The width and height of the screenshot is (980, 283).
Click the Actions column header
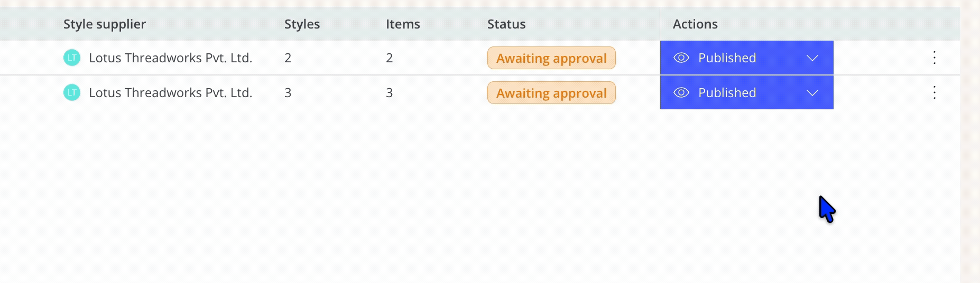695,24
